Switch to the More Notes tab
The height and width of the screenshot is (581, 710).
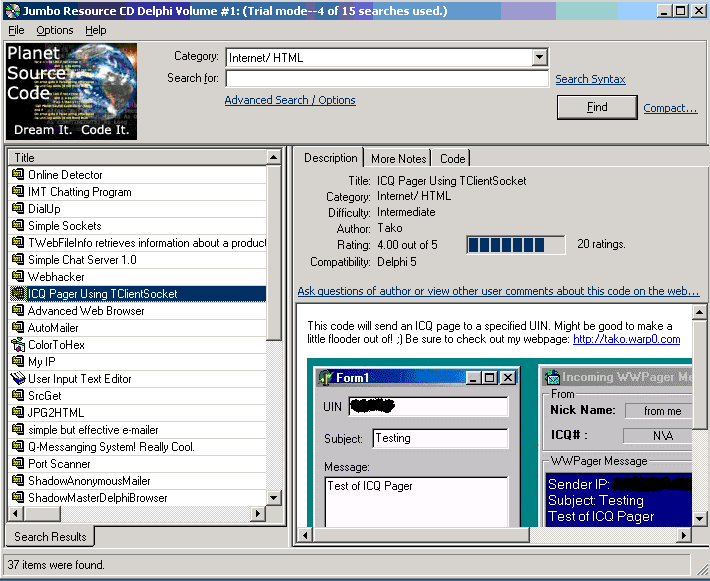398,159
